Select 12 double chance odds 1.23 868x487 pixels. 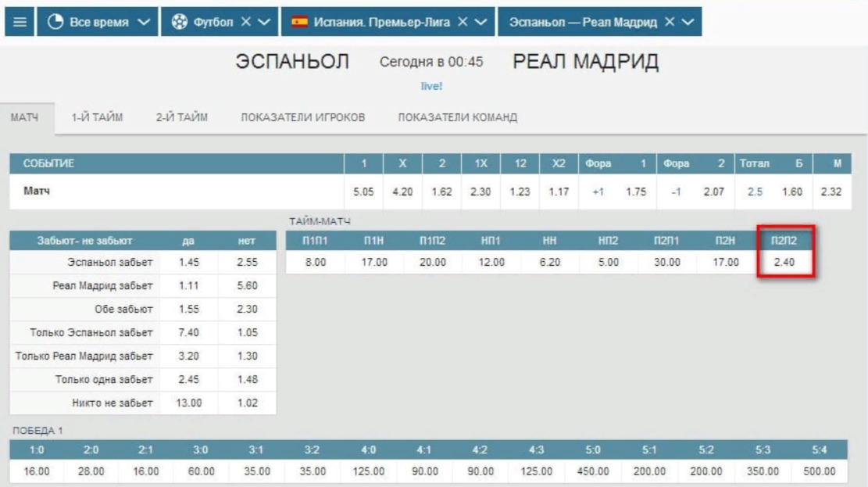pyautogui.click(x=520, y=192)
